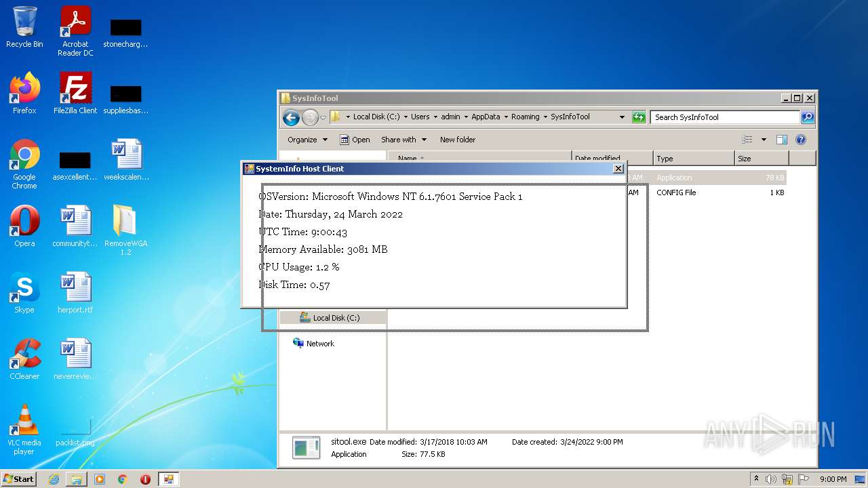Viewport: 868px width, 488px height.
Task: Click the search magnifier in Explorer
Action: [807, 117]
